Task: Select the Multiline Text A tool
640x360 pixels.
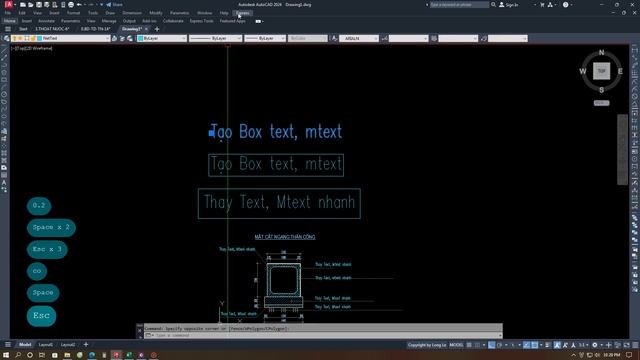Action: tap(4, 182)
